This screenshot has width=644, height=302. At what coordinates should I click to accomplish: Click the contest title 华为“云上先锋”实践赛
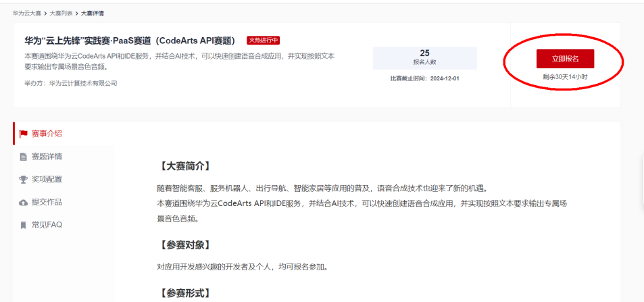(130, 41)
